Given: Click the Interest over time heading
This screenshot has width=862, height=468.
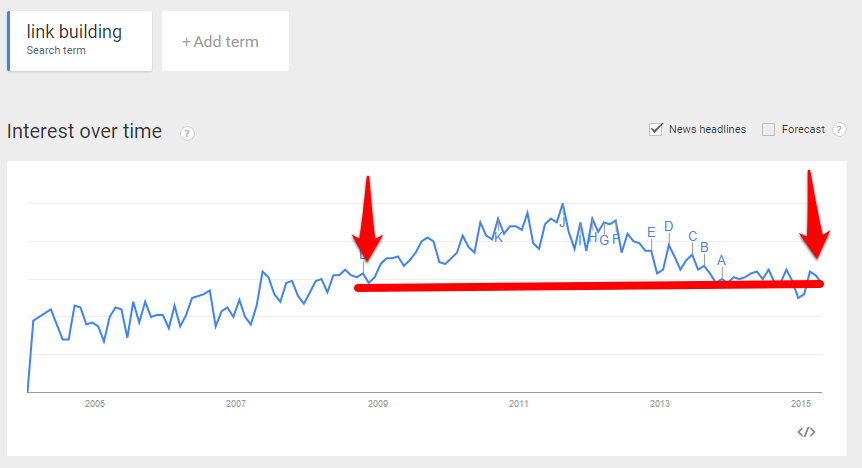Looking at the screenshot, I should 85,131.
